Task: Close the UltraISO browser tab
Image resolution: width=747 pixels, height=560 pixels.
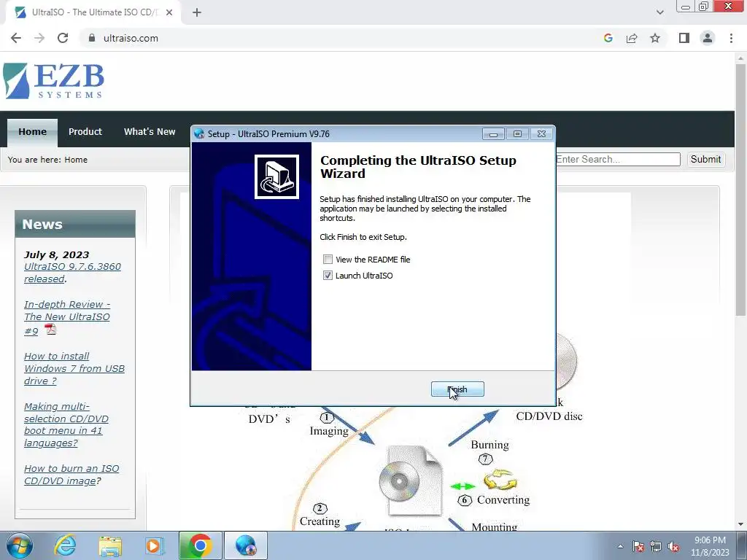Action: (x=169, y=12)
